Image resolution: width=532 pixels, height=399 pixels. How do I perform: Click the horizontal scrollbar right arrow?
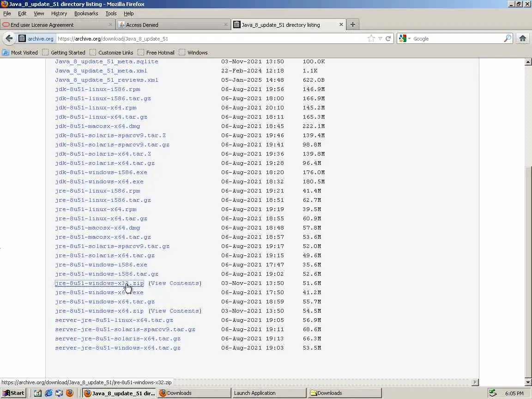pos(475,382)
